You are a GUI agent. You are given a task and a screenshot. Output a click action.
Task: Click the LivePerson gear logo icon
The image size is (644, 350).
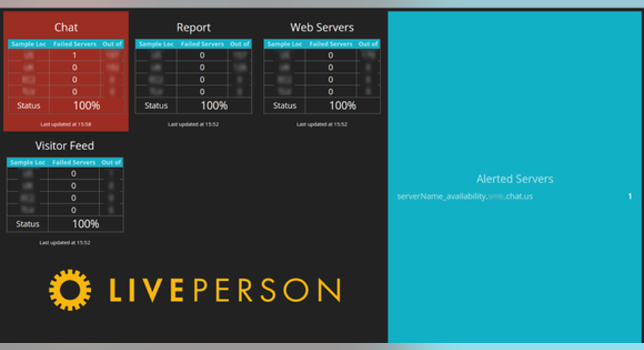(71, 290)
